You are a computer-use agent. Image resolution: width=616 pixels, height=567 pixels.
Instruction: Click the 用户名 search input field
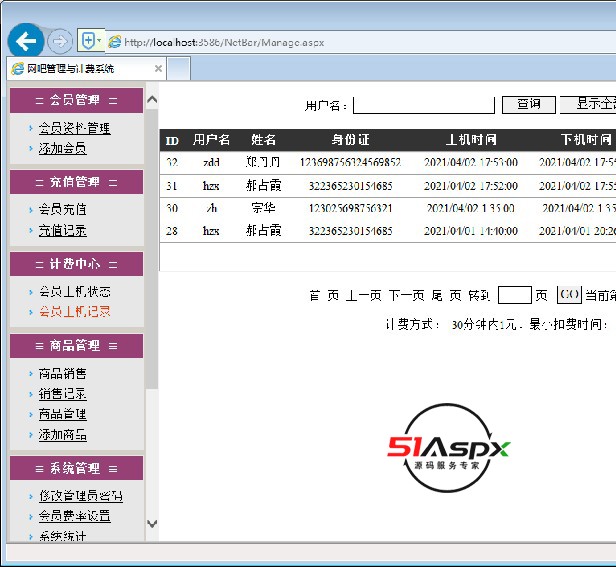423,105
